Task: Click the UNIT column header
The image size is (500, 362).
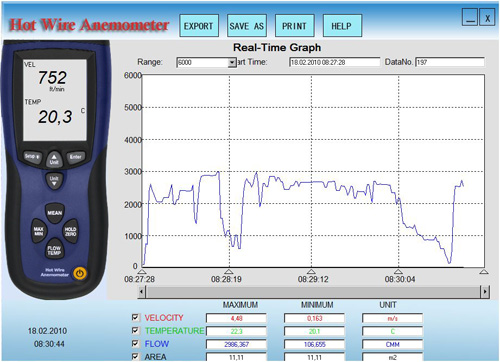Action: (388, 305)
